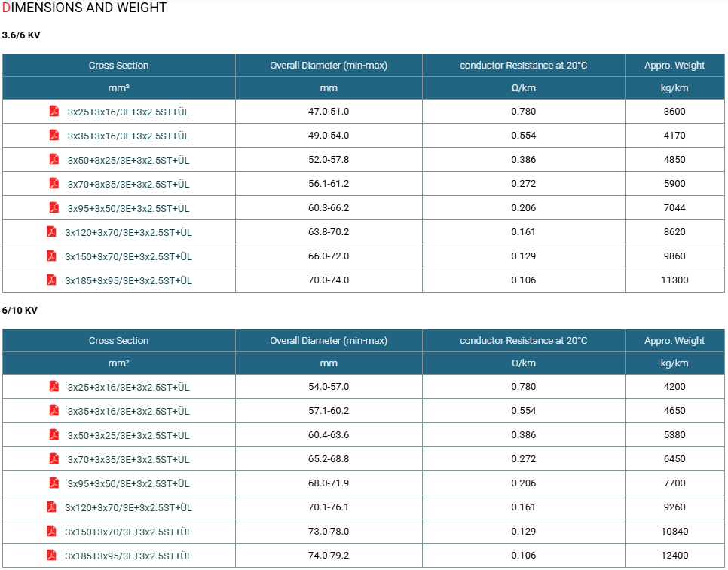The image size is (728, 570).
Task: Open 3x70+3x35/3E+3x2.5ST+ÜL link in 3.6/6 KV table
Action: click(x=129, y=185)
